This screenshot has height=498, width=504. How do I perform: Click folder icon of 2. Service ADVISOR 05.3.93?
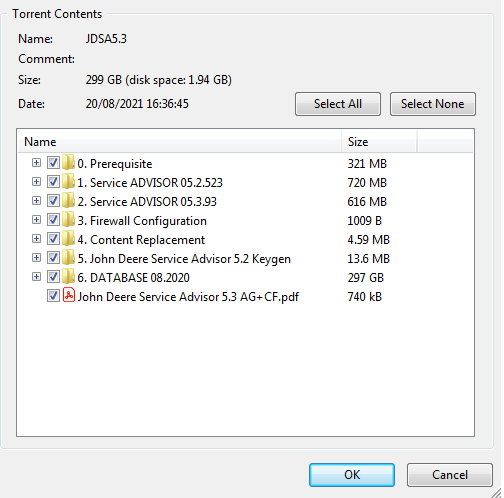68,201
